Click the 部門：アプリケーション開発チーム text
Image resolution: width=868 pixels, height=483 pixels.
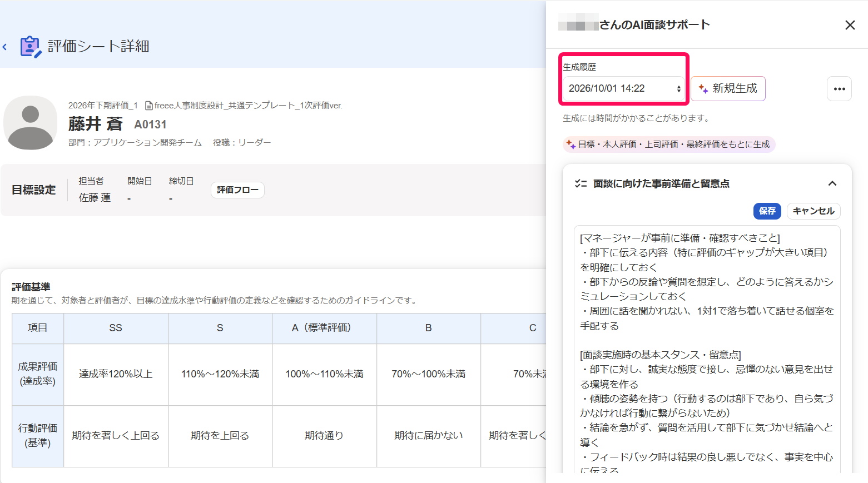[135, 143]
